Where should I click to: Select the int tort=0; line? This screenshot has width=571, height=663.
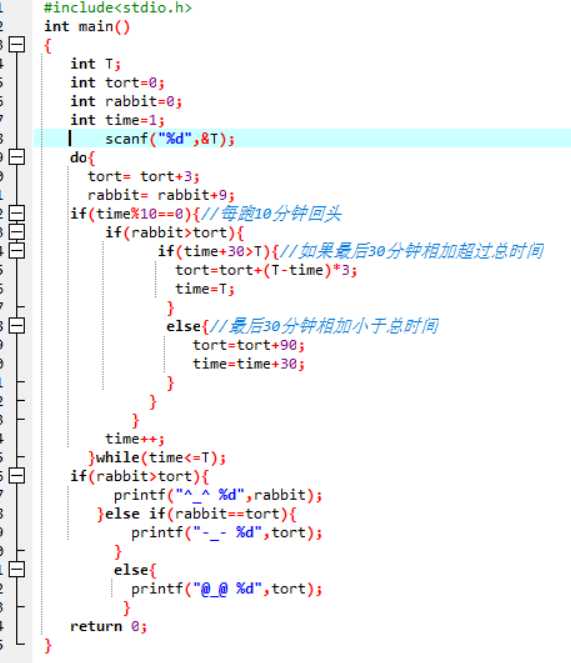coord(117,82)
